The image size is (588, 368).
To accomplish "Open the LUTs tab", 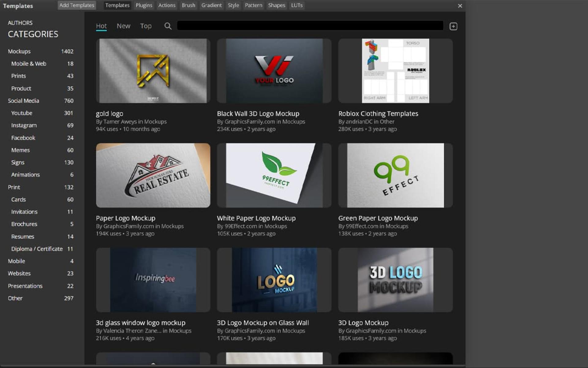I will (297, 5).
